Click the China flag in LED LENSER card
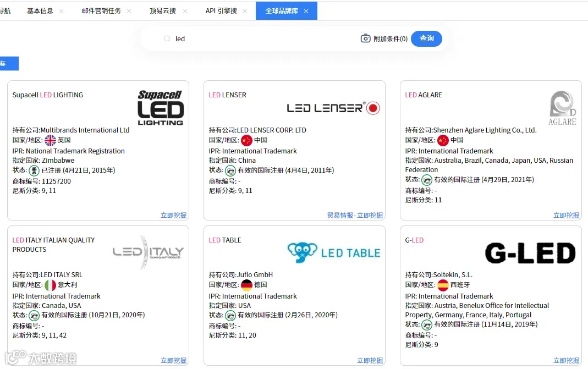 coord(246,140)
